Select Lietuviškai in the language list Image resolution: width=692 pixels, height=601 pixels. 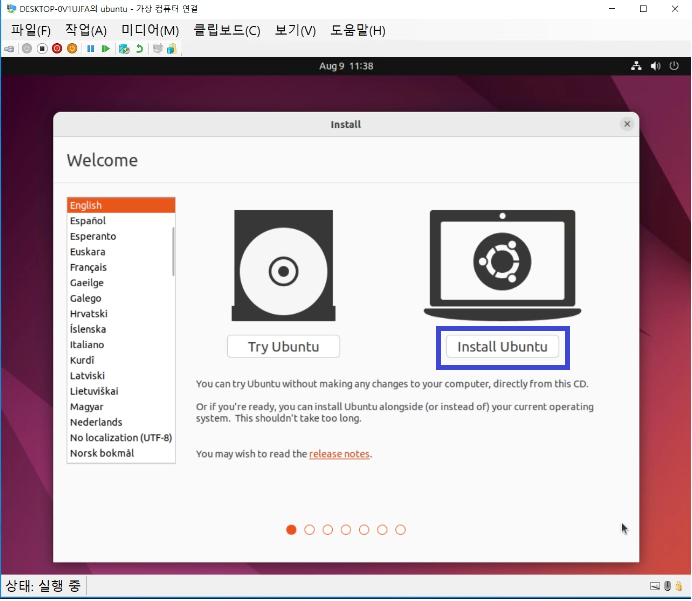coord(121,391)
